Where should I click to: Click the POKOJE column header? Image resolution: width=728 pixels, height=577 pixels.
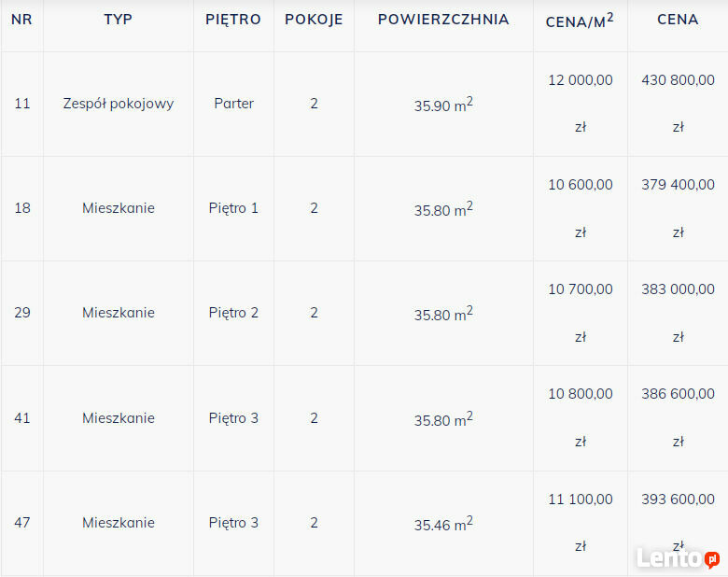[314, 20]
